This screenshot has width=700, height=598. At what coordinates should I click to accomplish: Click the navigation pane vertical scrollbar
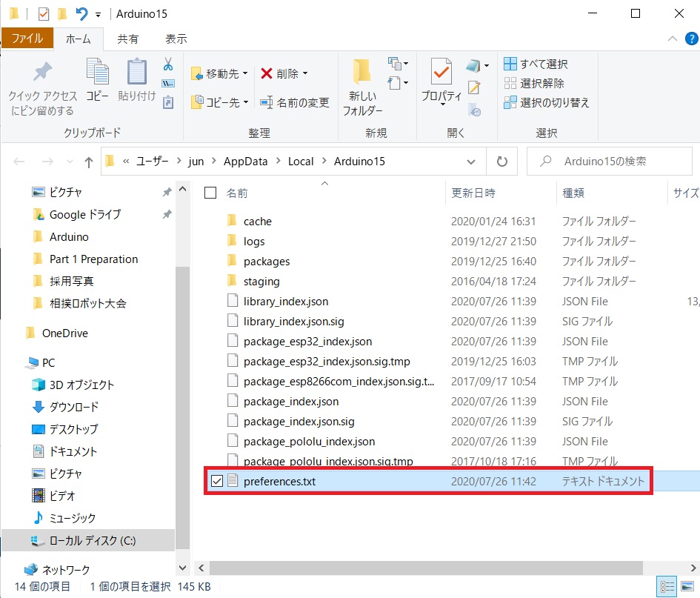pos(182,407)
